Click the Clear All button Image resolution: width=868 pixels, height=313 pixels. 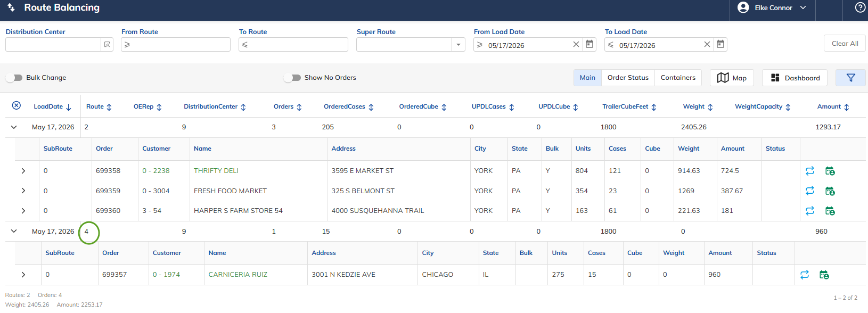tap(845, 44)
